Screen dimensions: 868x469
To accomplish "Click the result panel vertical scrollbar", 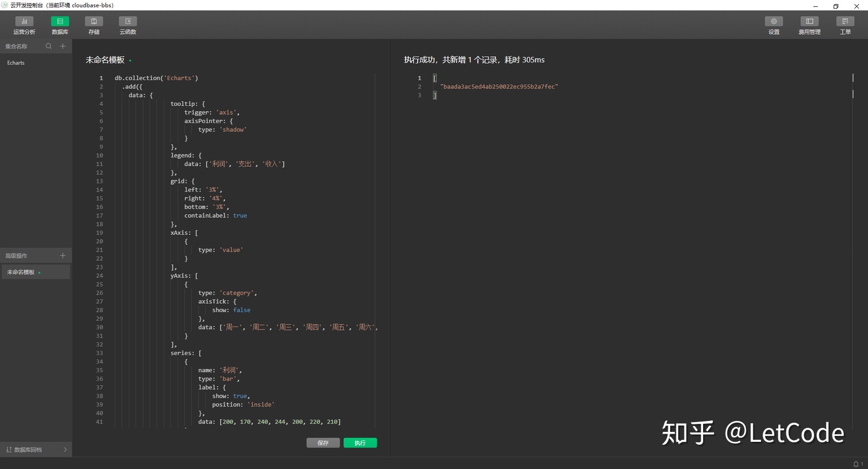I will [x=853, y=250].
